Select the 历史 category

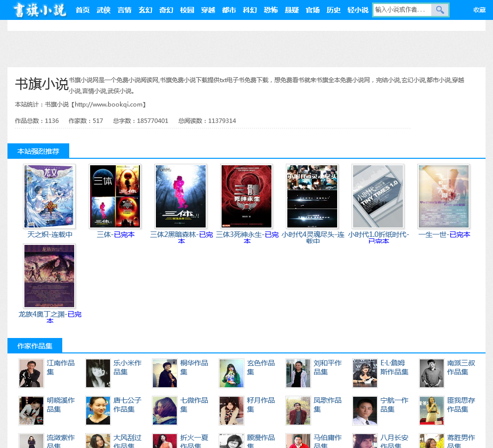click(334, 10)
